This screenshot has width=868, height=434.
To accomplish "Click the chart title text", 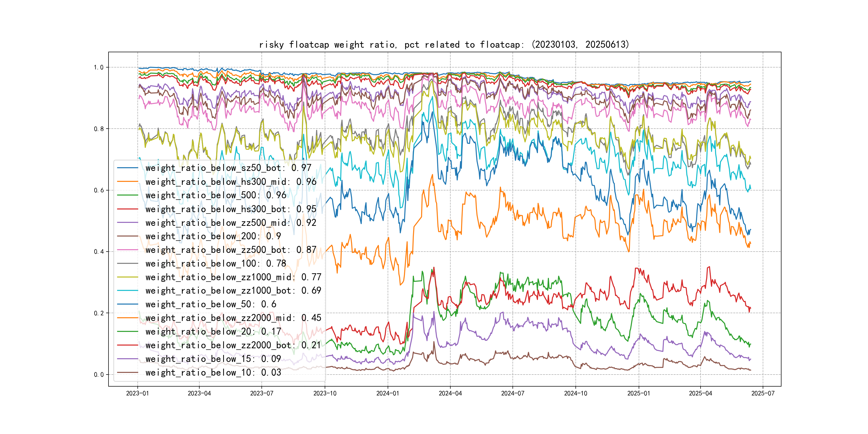I will coord(444,44).
